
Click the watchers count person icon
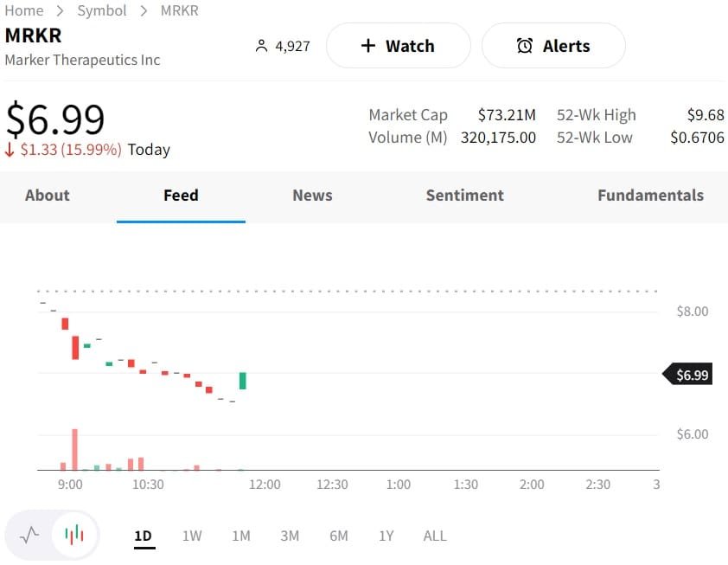pos(261,46)
